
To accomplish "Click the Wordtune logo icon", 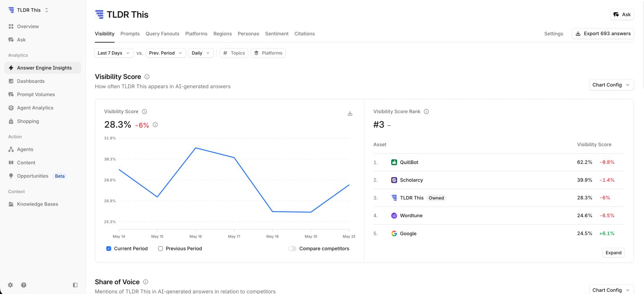I will [394, 216].
